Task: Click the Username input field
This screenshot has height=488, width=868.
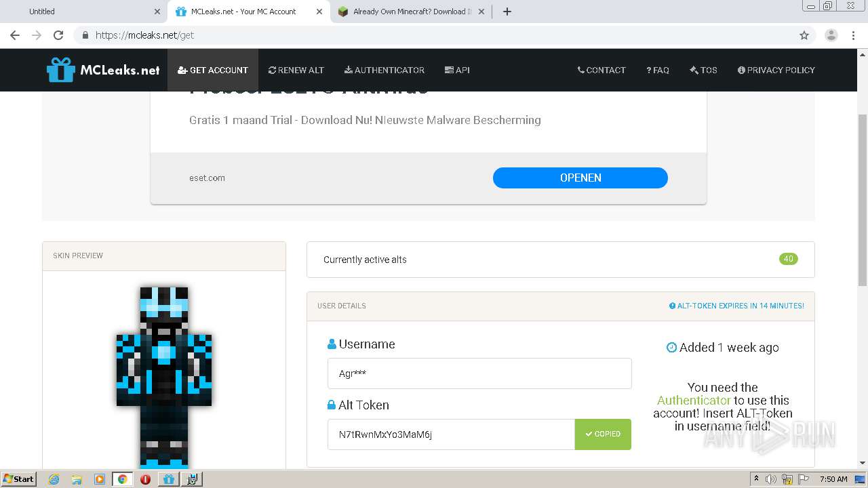Action: tap(479, 373)
